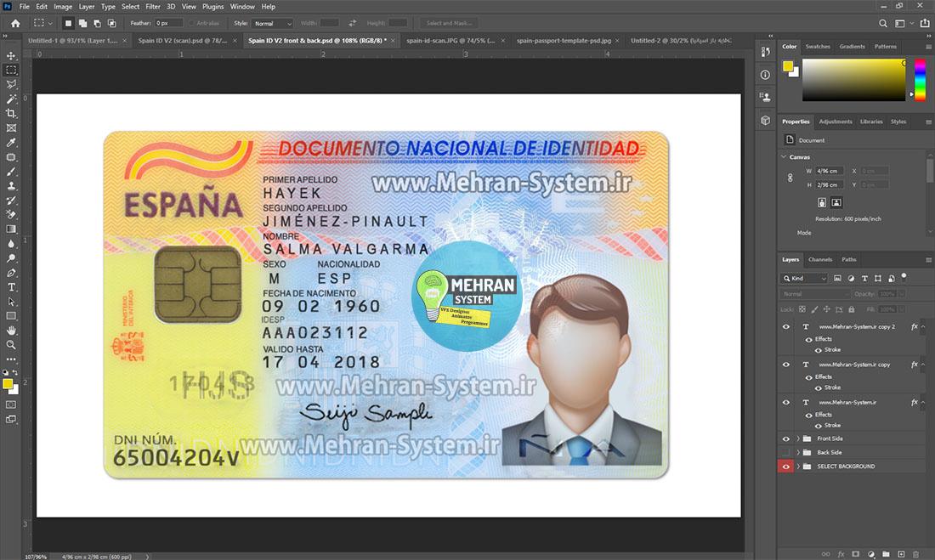Select the Hand tool

click(11, 330)
